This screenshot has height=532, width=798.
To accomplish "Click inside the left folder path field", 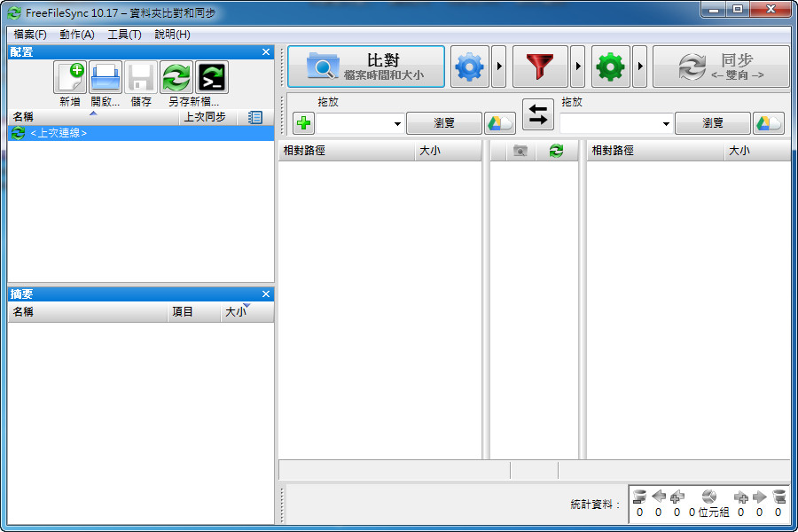I will [354, 124].
